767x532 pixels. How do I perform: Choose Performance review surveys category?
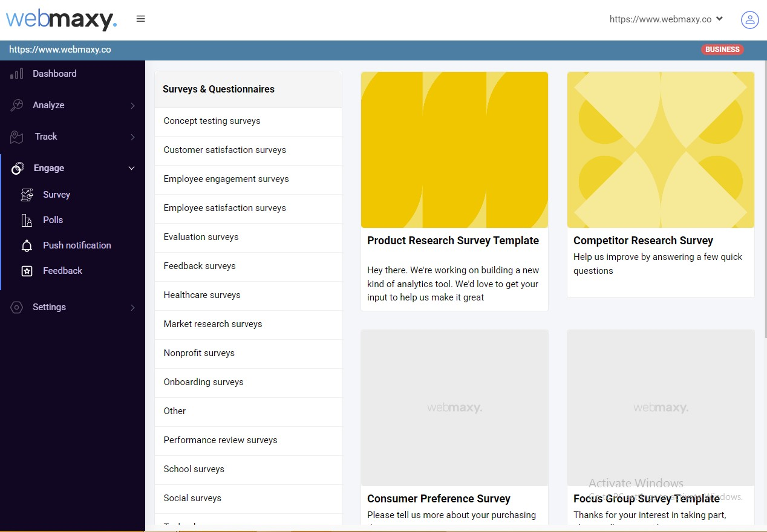[x=248, y=441]
